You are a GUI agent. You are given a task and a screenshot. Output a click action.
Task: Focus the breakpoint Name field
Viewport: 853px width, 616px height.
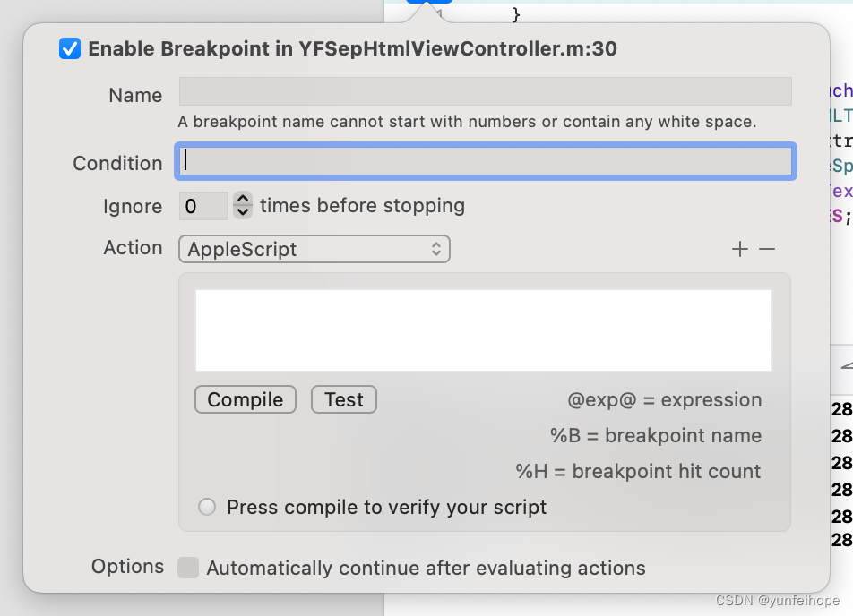click(486, 91)
